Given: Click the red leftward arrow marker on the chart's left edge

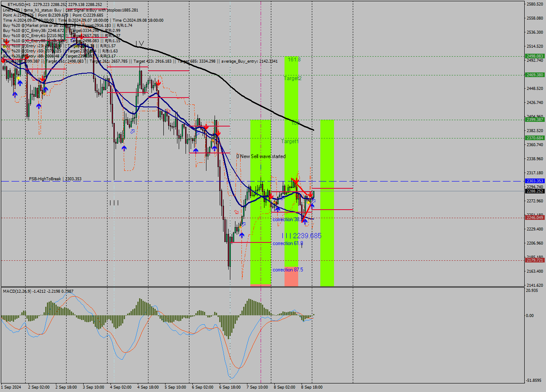Looking at the screenshot, I should 3,60.
